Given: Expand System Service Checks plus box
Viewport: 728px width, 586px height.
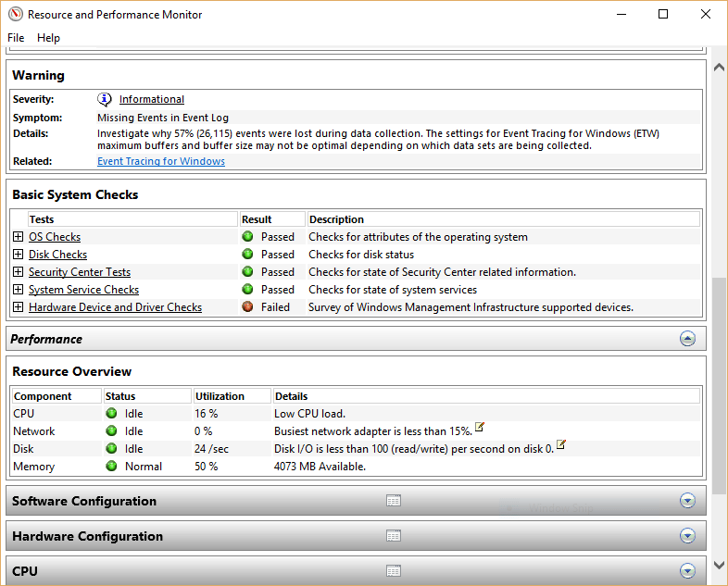Looking at the screenshot, I should pyautogui.click(x=19, y=290).
